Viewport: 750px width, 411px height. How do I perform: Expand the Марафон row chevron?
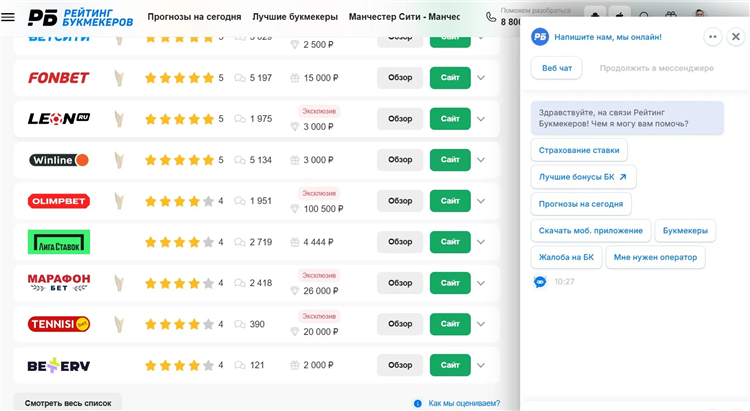pos(481,283)
